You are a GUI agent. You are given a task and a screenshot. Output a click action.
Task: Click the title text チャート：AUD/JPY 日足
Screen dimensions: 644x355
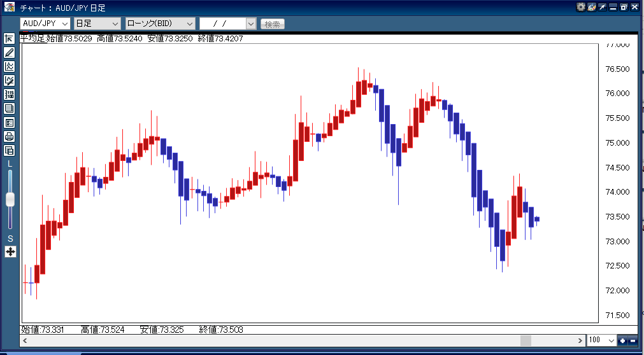[62, 8]
